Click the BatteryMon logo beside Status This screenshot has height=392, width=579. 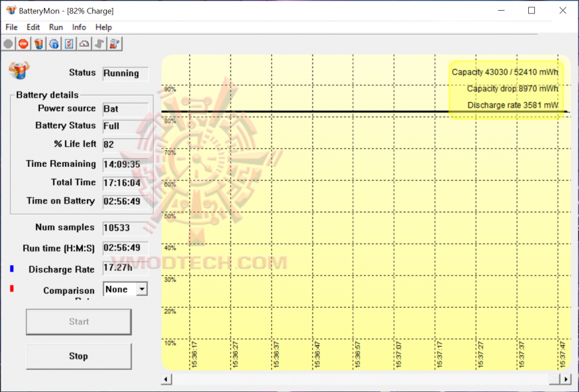click(x=19, y=70)
